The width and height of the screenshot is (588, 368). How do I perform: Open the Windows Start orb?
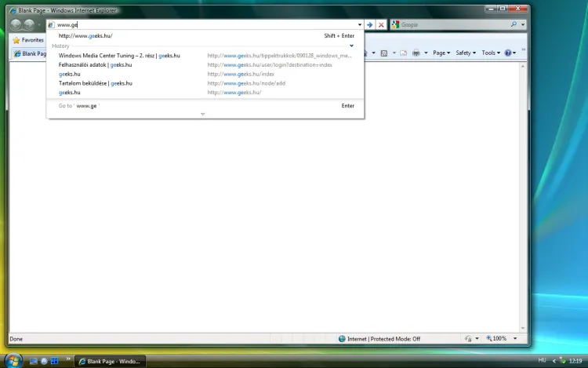click(x=13, y=360)
